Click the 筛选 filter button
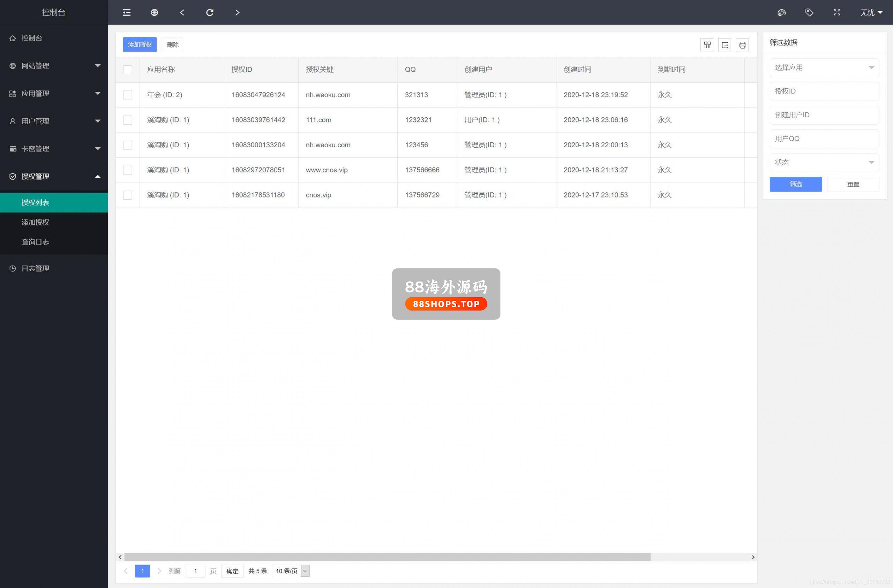This screenshot has width=893, height=588. click(795, 184)
